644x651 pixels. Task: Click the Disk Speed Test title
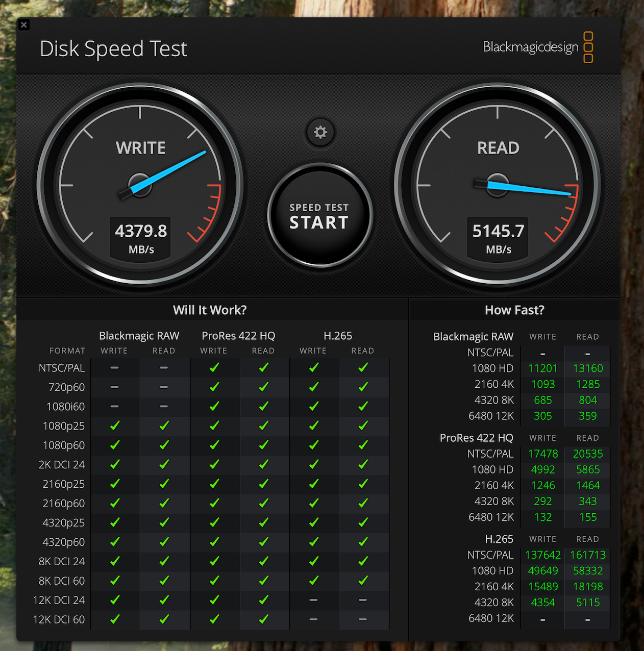(x=113, y=49)
